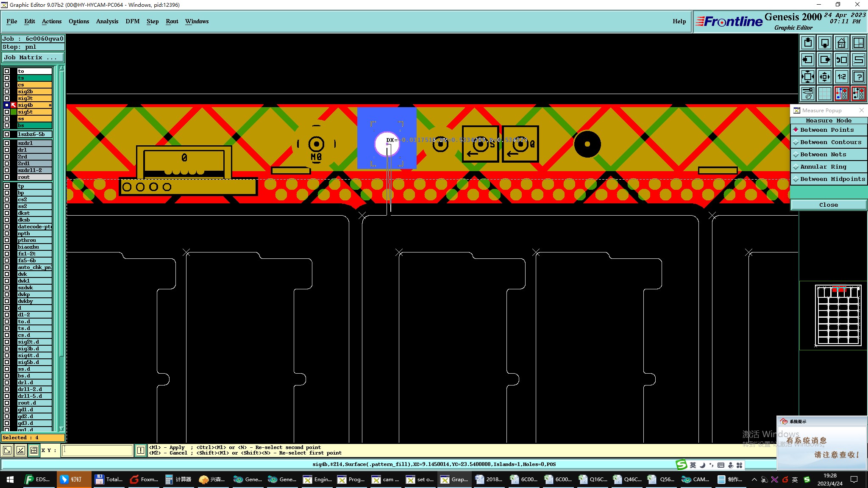Click the Home view house icon

[841, 43]
